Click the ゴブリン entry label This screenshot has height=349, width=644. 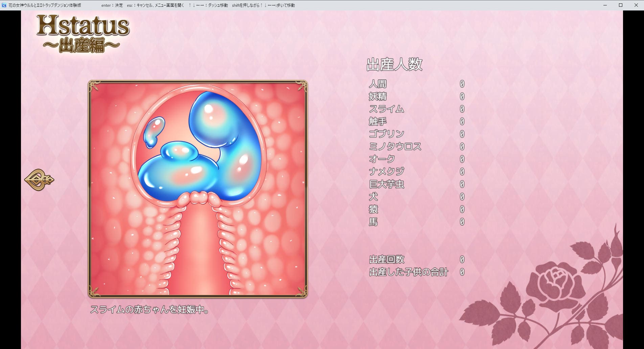(386, 134)
